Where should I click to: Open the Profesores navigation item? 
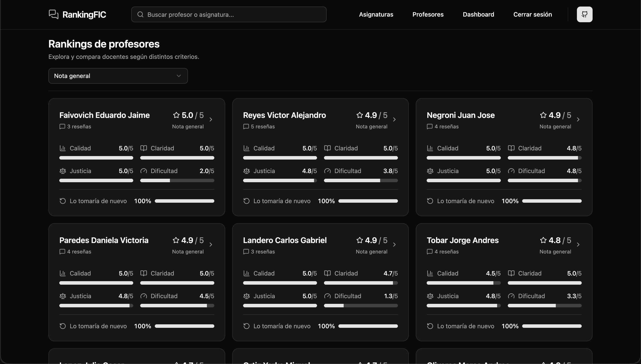click(428, 15)
